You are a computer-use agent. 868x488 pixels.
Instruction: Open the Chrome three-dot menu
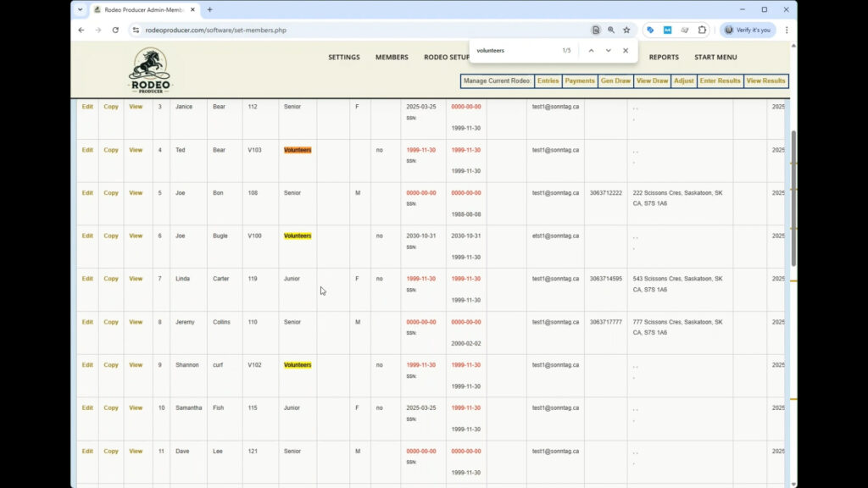point(786,30)
